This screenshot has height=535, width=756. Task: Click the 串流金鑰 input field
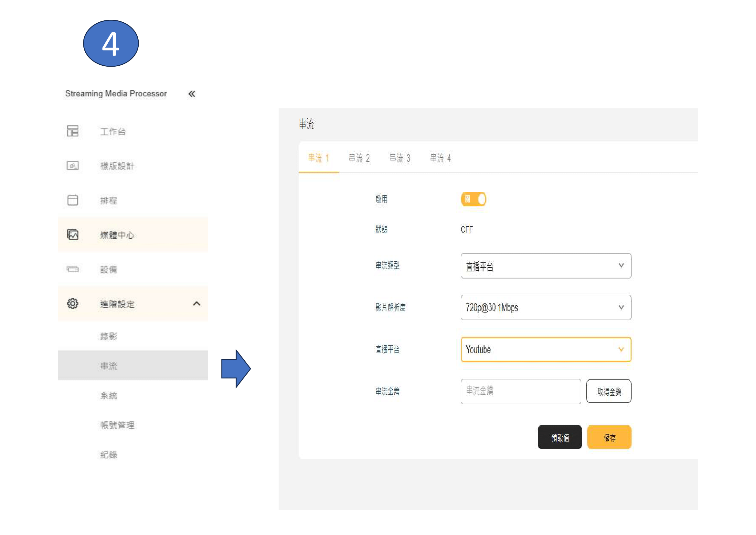point(520,391)
